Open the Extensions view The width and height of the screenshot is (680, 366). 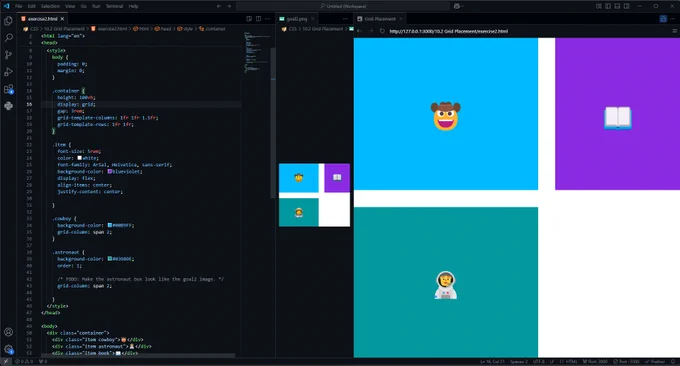click(x=8, y=89)
